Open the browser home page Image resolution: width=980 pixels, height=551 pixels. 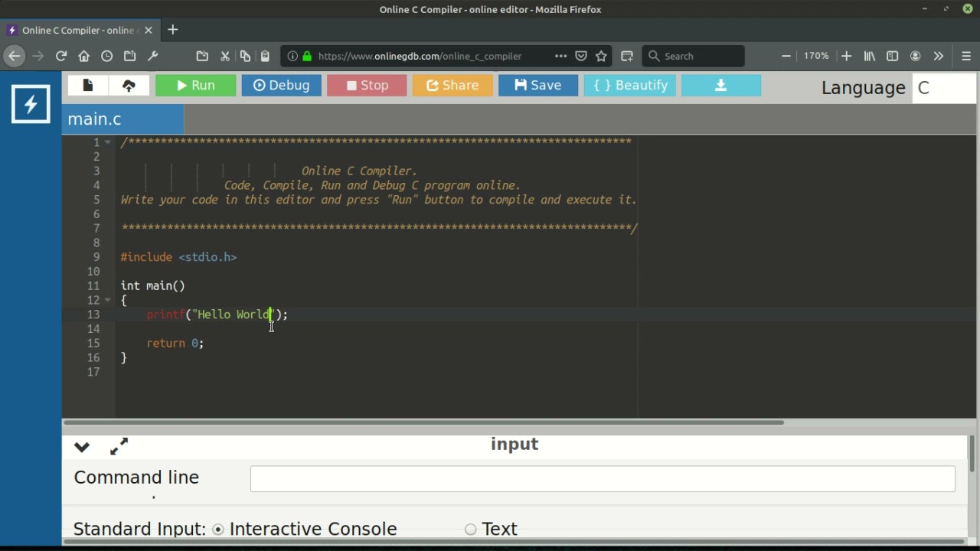tap(84, 56)
